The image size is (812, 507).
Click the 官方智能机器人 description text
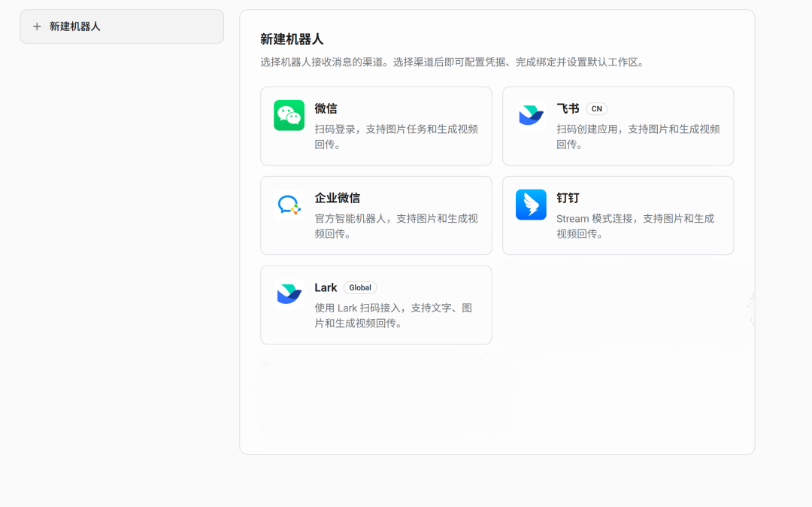tap(396, 226)
